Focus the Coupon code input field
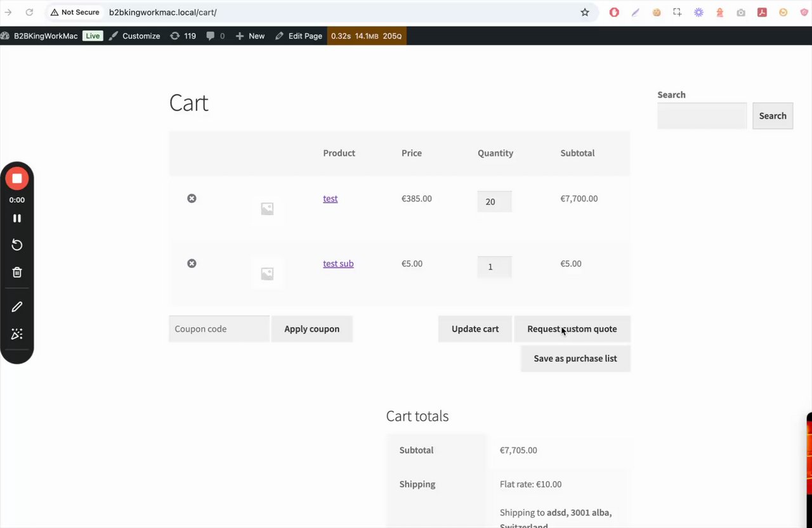The height and width of the screenshot is (528, 812). coord(219,329)
